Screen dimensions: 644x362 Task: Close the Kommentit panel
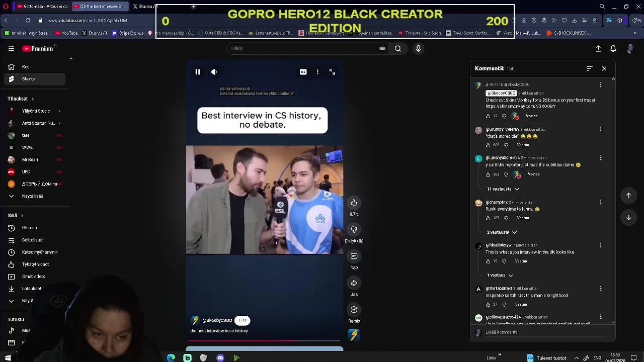pyautogui.click(x=604, y=68)
